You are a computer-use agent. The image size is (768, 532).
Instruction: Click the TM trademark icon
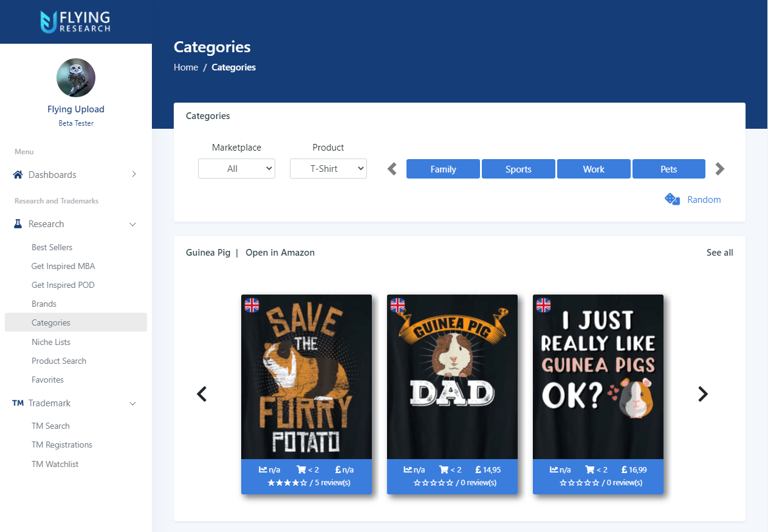[x=18, y=403]
